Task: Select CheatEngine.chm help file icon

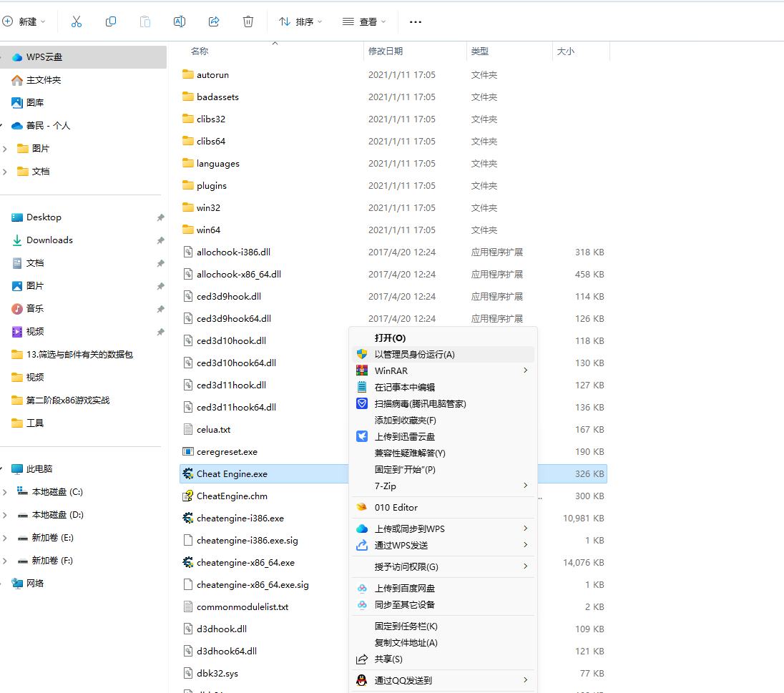Action: [x=188, y=496]
